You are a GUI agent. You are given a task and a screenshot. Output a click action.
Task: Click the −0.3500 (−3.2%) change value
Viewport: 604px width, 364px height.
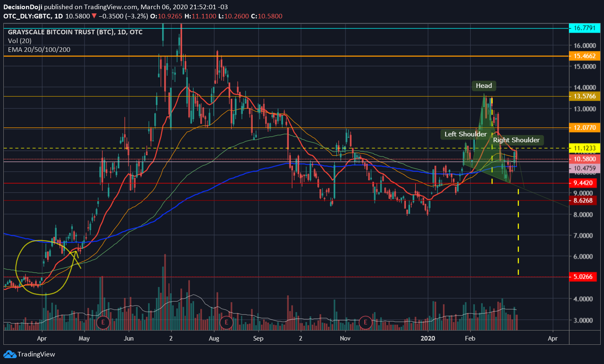(x=123, y=16)
